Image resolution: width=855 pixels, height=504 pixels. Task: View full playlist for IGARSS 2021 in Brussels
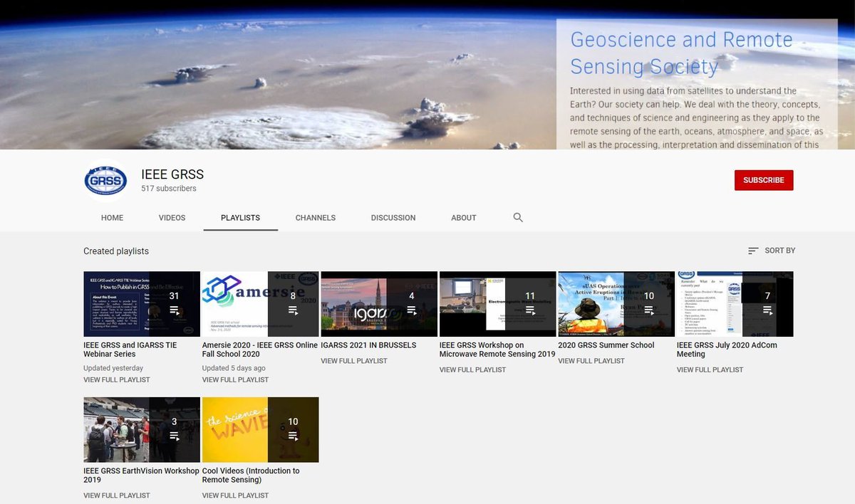coord(354,361)
